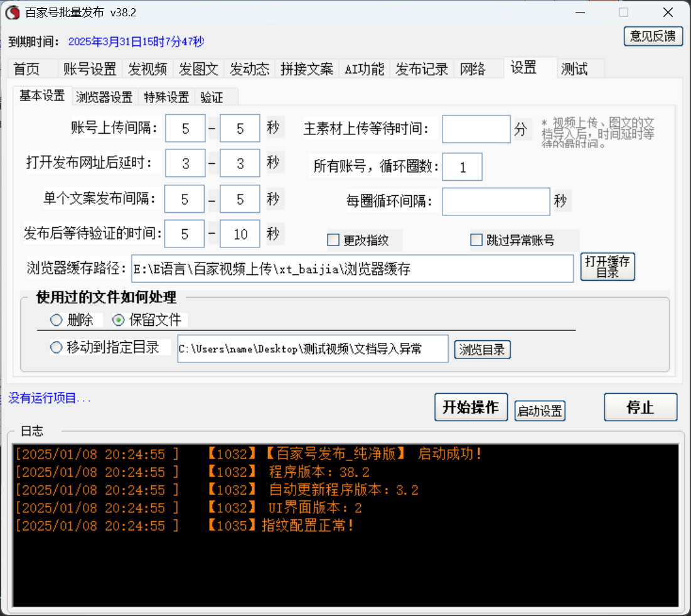Open the 特殊设置 sub-tab
The height and width of the screenshot is (616, 691).
tap(166, 97)
